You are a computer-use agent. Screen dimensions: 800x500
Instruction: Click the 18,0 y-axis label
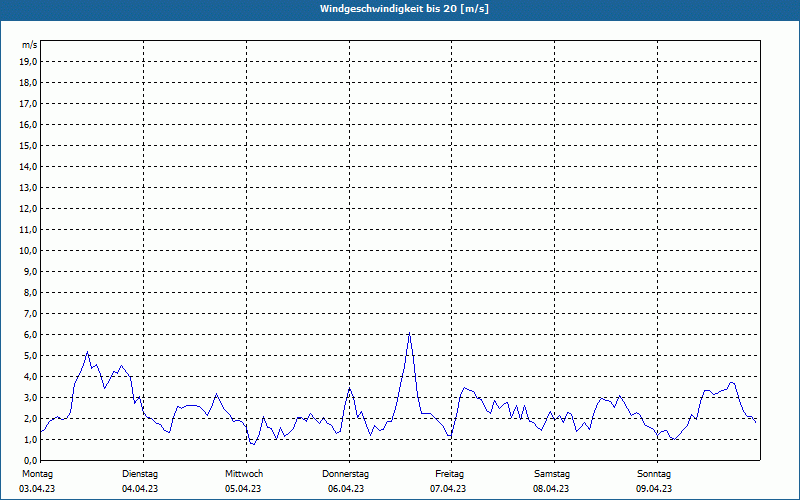click(x=28, y=83)
